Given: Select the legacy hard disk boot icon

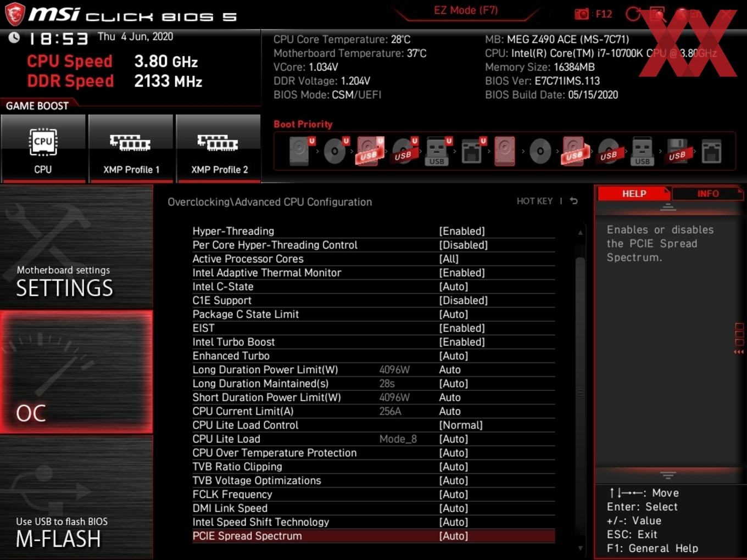Looking at the screenshot, I should [505, 151].
